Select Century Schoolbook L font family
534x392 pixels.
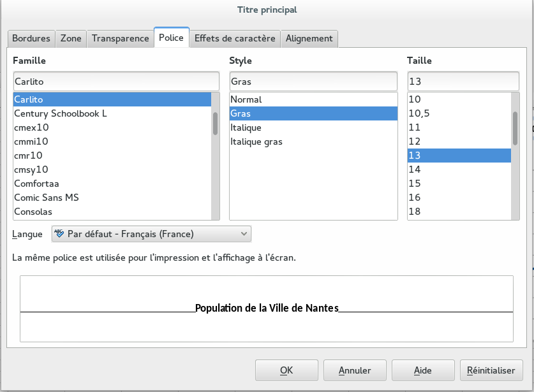tap(61, 113)
